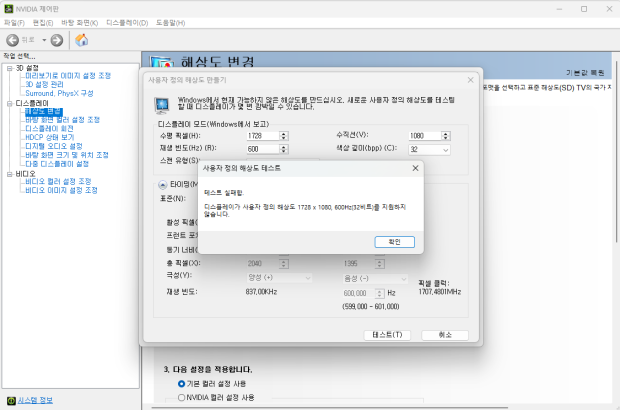Select Surround, PhysX 구성 item

59,93
